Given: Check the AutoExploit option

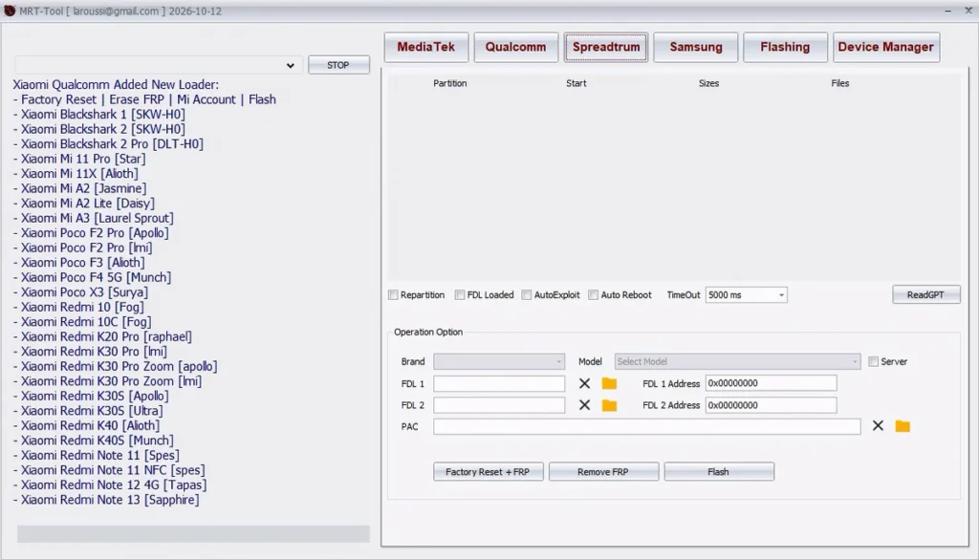Looking at the screenshot, I should 527,295.
